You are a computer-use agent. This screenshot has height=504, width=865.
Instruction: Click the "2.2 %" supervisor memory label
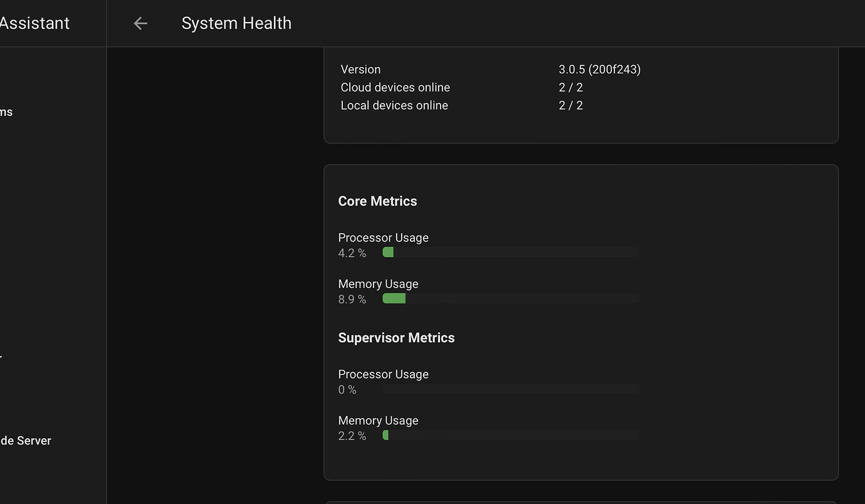click(x=352, y=435)
